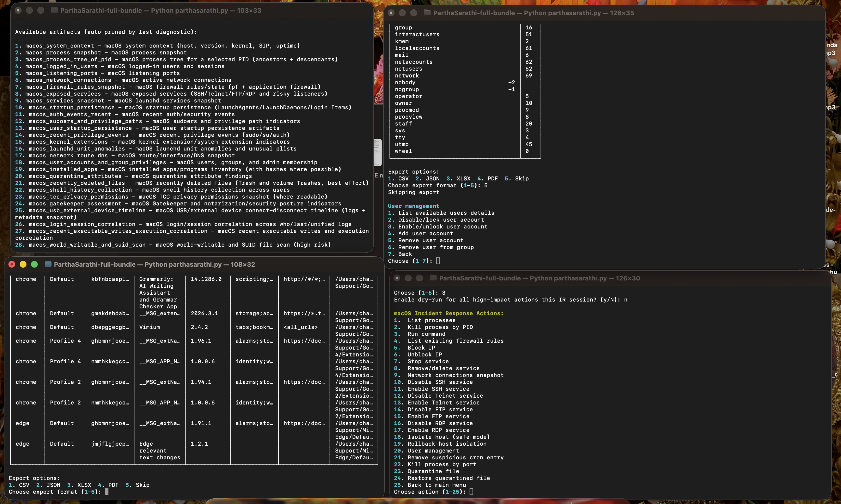Click the 'macos_world_writable_and_suid_scan' entry
This screenshot has height=504, width=841.
(173, 245)
